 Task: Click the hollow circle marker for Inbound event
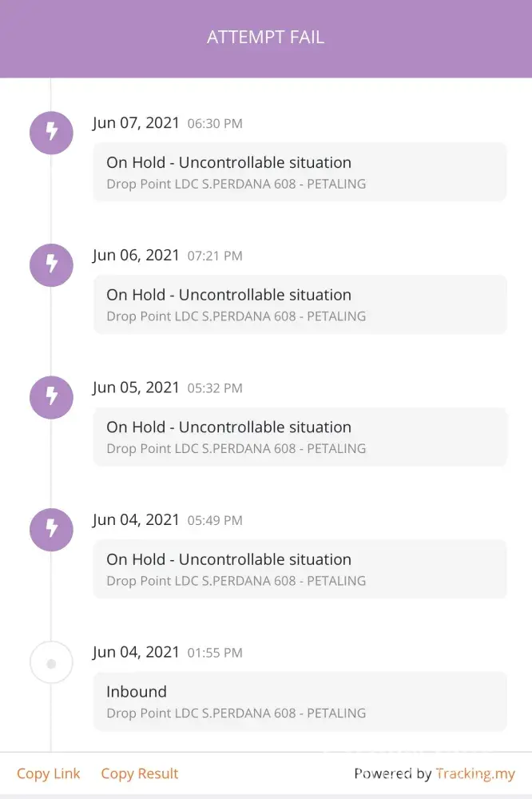pos(51,662)
